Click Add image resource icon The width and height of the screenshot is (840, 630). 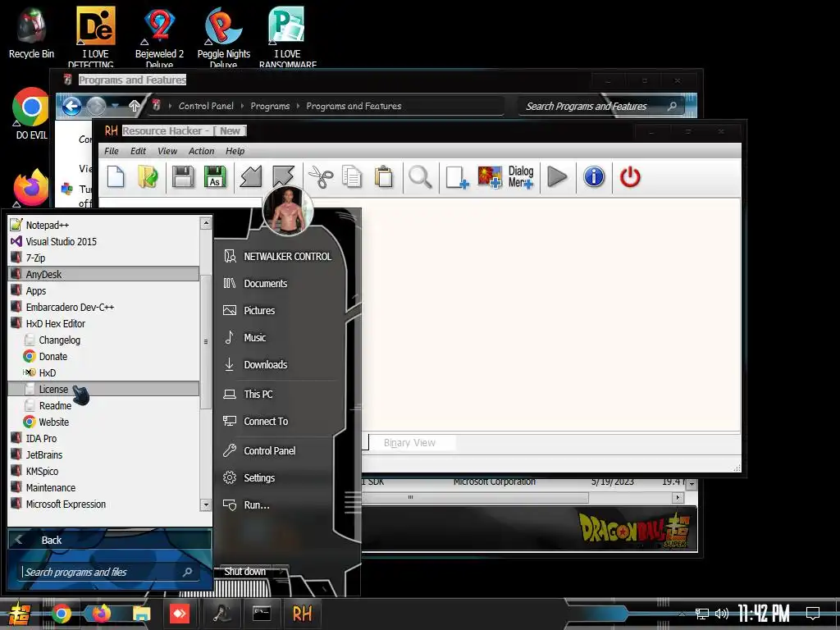coord(490,177)
